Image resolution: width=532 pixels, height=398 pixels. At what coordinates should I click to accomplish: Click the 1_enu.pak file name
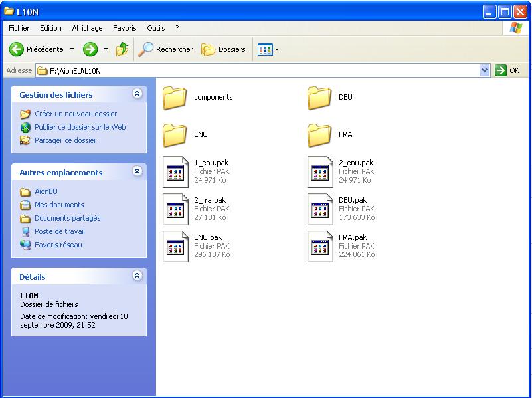pos(211,163)
